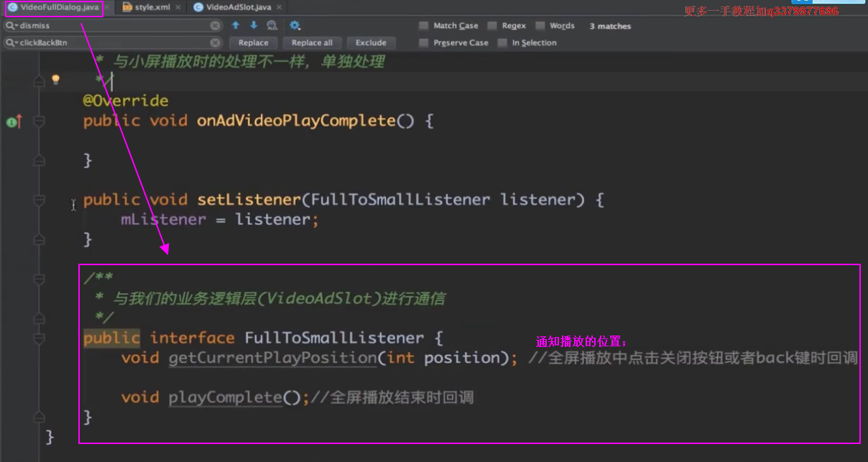Switch to the VideoAdSlot.java tab
868x462 pixels.
[x=238, y=7]
